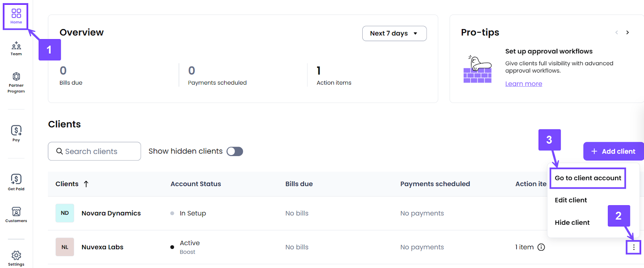Open the Settings gear icon
This screenshot has height=268, width=644.
pos(16,258)
